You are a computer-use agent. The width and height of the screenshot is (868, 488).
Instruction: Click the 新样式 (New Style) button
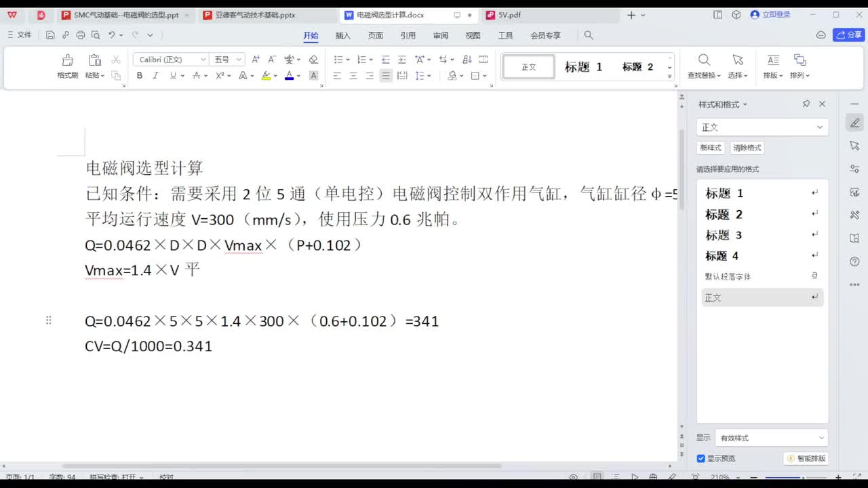[711, 148]
